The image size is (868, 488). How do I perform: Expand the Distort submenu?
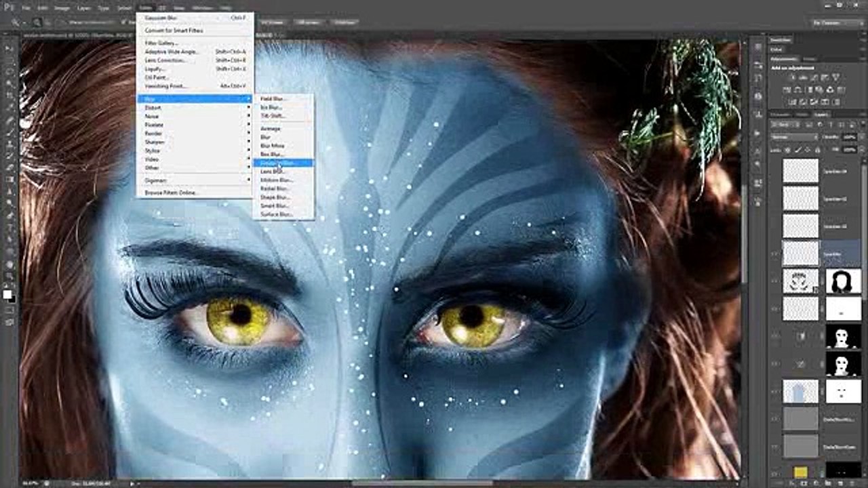click(195, 108)
